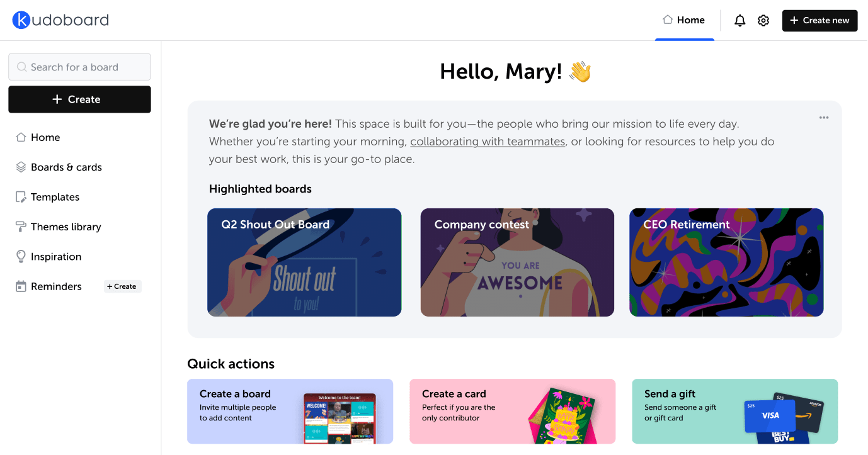The height and width of the screenshot is (455, 868).
Task: Click the Themes library paint roller icon
Action: click(21, 227)
